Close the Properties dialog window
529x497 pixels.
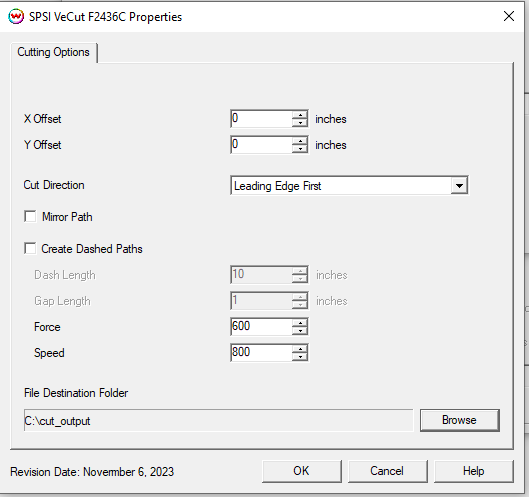tap(508, 16)
